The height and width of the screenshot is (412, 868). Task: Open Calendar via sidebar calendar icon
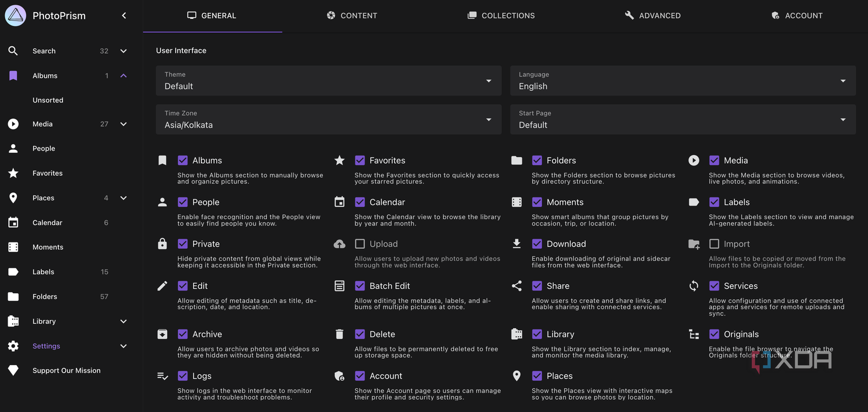point(13,223)
